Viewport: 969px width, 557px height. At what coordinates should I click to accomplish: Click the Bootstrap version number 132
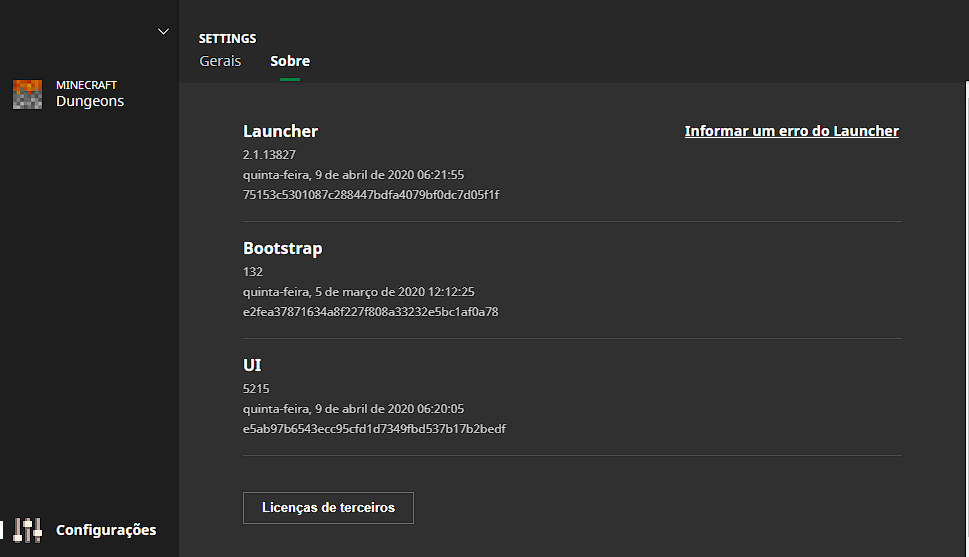pyautogui.click(x=252, y=272)
